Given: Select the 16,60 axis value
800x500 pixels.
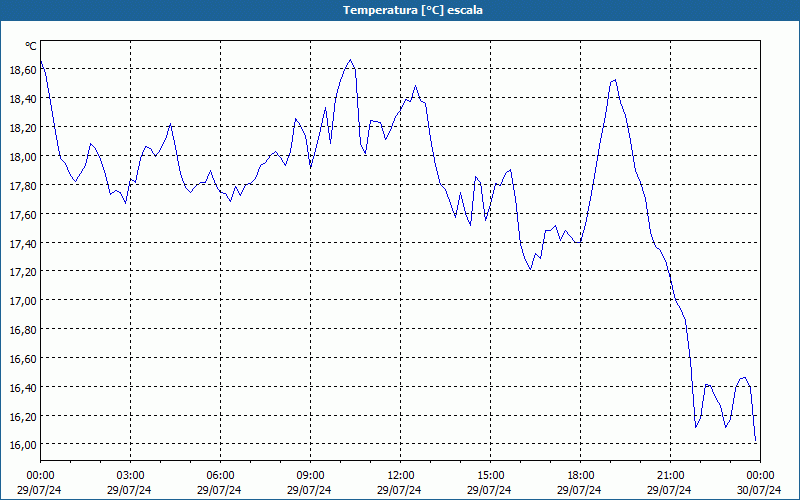Looking at the screenshot, I should [x=23, y=359].
